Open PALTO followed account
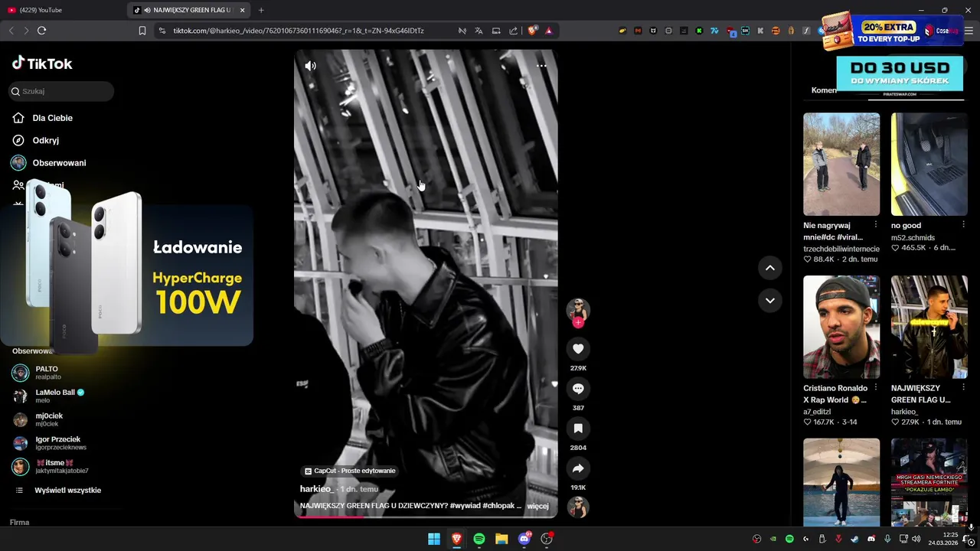 (x=46, y=373)
